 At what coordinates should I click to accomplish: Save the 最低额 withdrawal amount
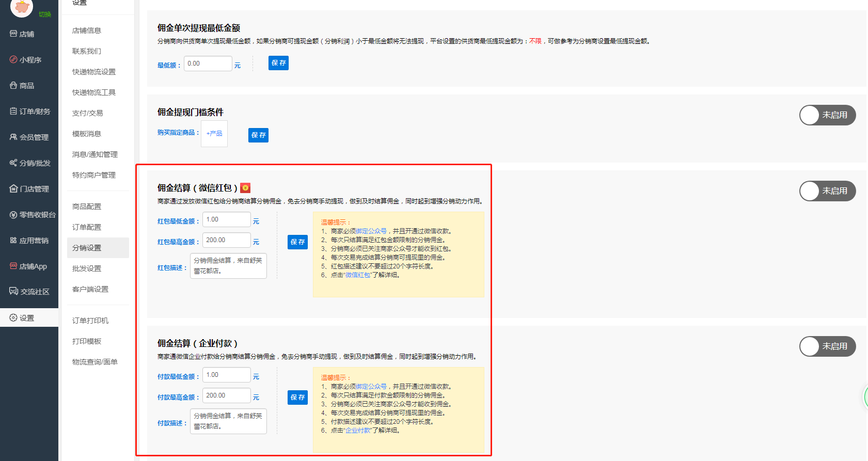click(x=278, y=63)
